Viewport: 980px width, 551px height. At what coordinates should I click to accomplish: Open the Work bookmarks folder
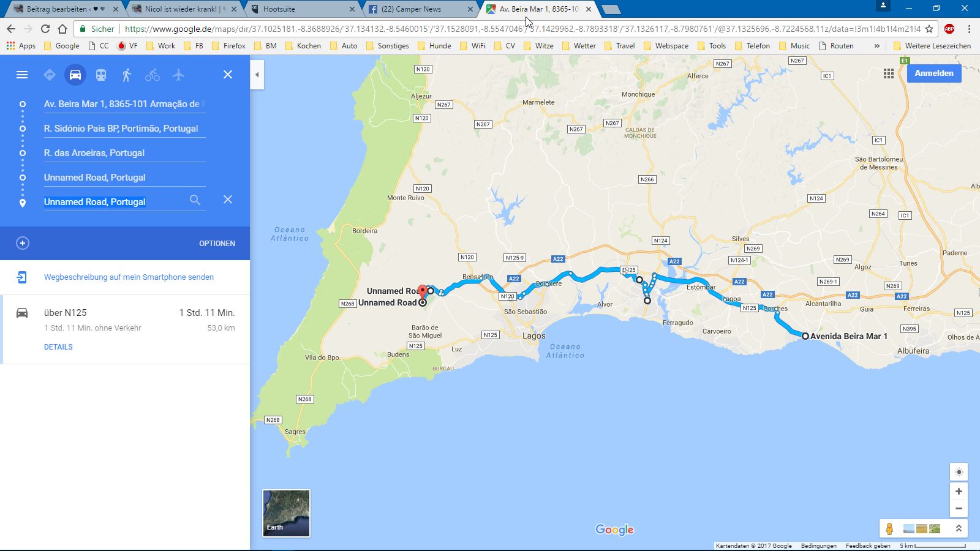pos(160,46)
